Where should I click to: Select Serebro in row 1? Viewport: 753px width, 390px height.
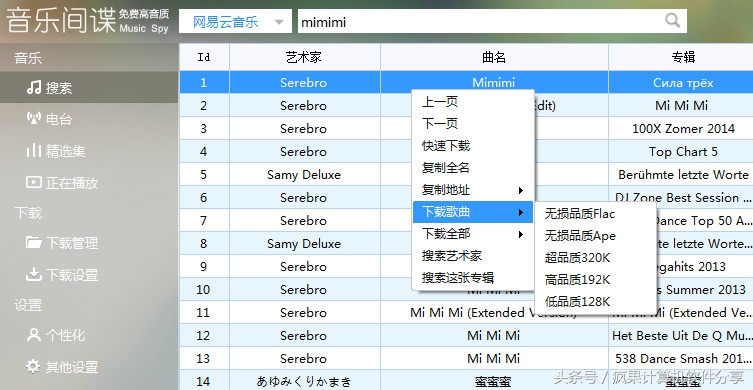(304, 83)
